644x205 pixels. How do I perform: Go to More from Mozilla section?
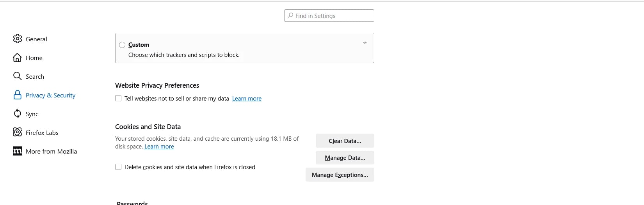click(51, 151)
